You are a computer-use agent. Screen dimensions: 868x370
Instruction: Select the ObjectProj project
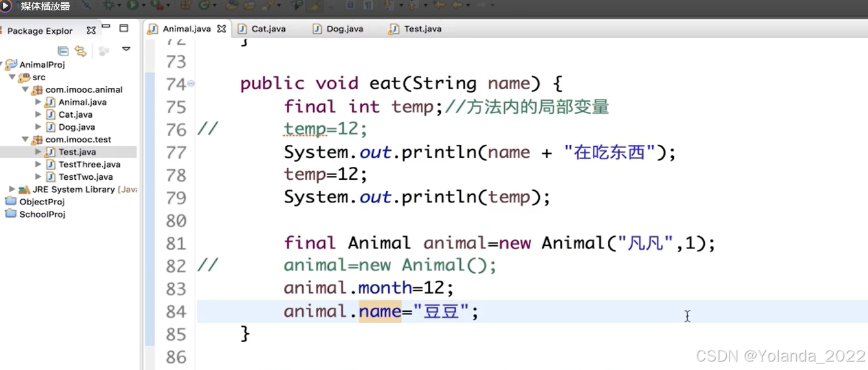point(42,202)
